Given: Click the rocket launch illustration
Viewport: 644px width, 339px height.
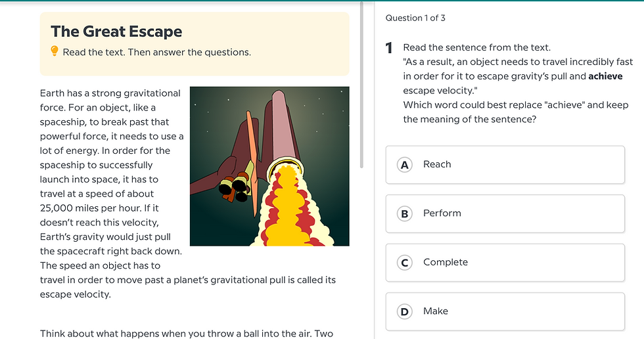Looking at the screenshot, I should pos(269,166).
